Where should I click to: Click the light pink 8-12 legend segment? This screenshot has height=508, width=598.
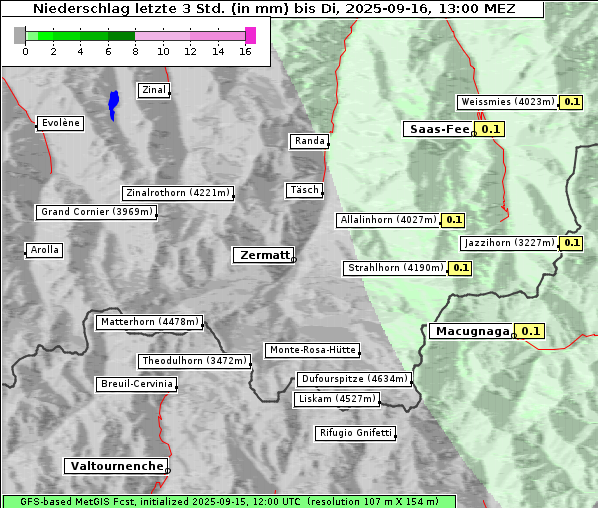click(163, 36)
